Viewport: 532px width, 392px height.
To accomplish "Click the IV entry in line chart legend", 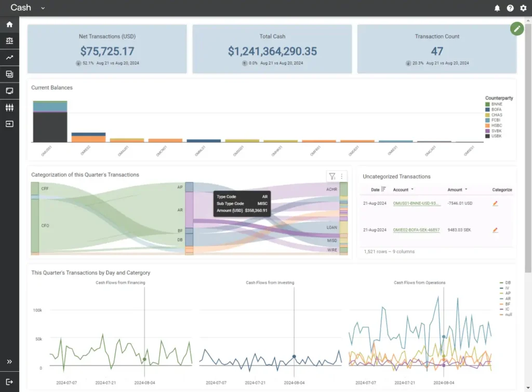I will click(504, 288).
